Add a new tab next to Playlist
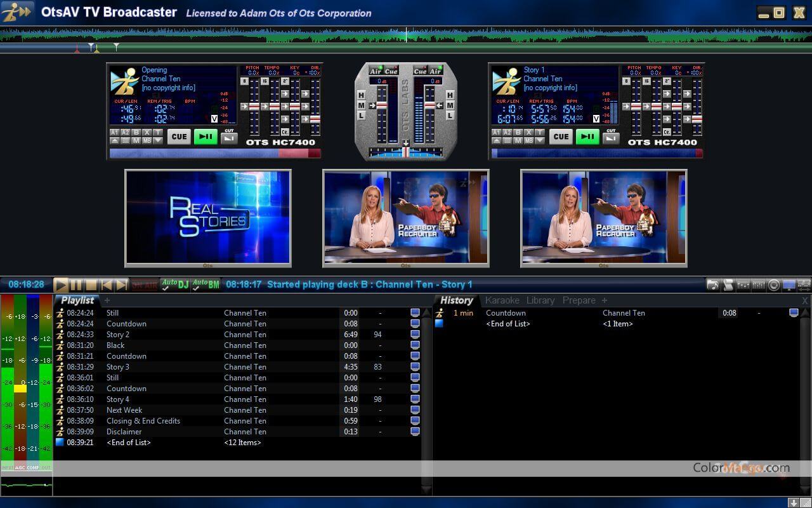 click(107, 300)
